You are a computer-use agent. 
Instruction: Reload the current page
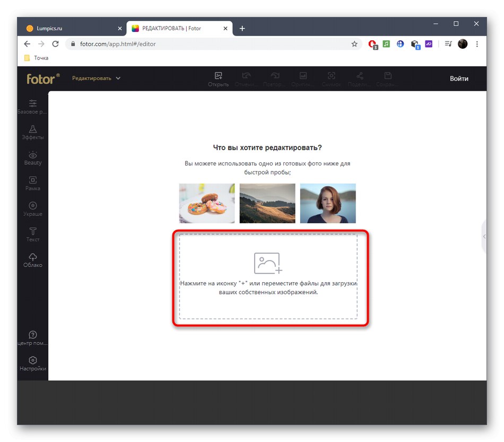pyautogui.click(x=55, y=44)
